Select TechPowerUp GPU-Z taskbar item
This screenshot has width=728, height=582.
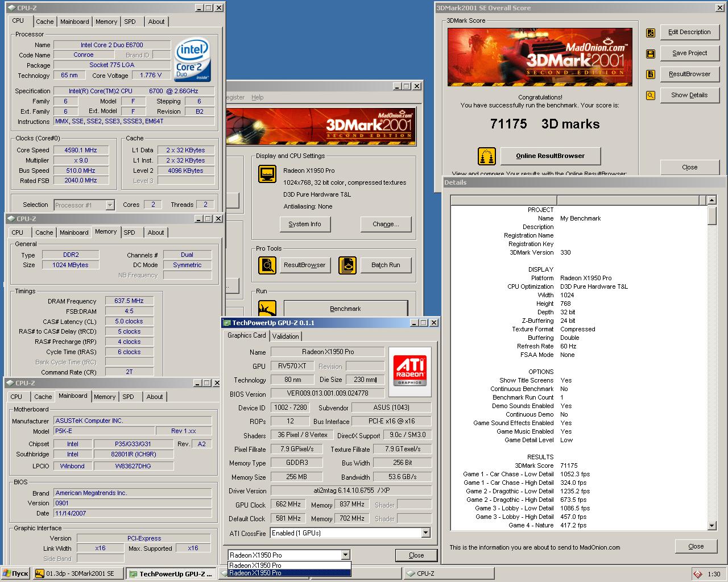pyautogui.click(x=171, y=574)
